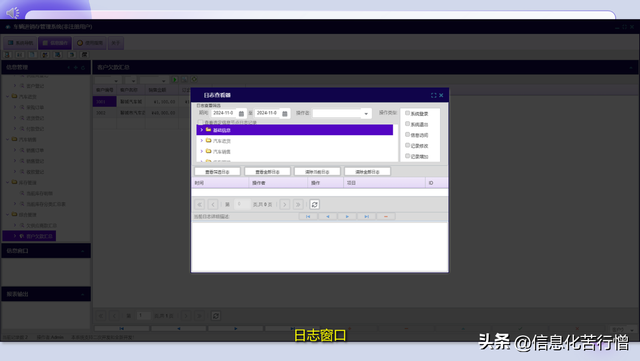This screenshot has height=361, width=640.
Task: Check the 系统退出 operation type
Action: pyautogui.click(x=407, y=124)
